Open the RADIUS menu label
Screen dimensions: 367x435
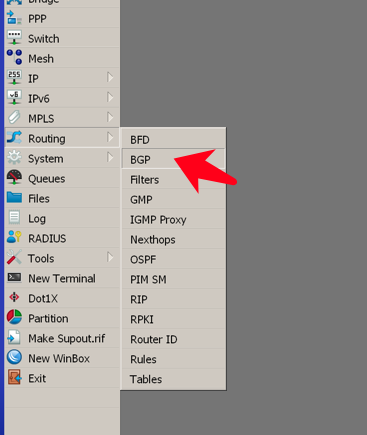(47, 239)
